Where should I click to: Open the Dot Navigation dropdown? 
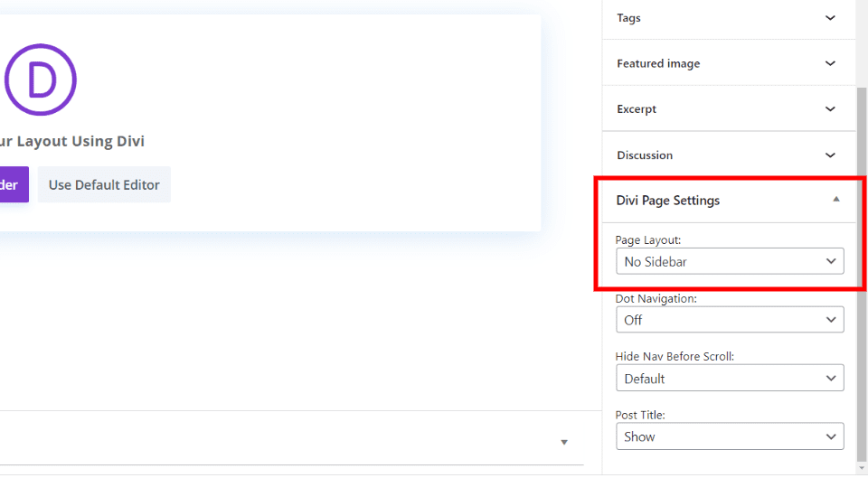pos(730,320)
